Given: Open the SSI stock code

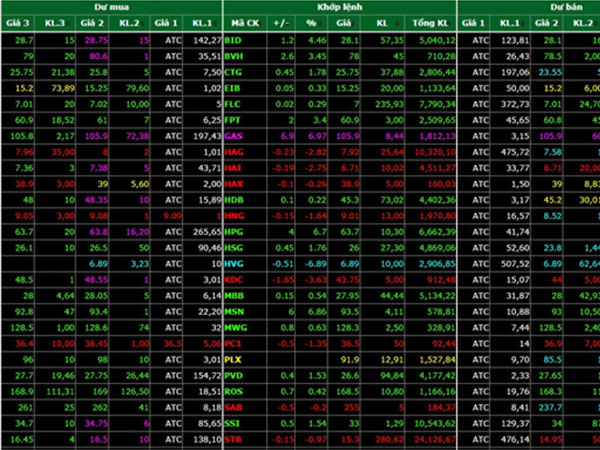Looking at the screenshot, I should click(232, 424).
